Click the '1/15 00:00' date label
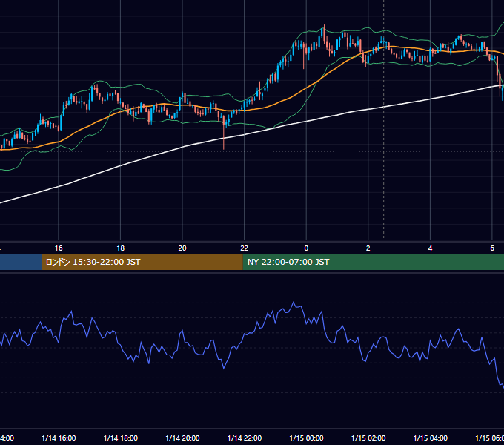This screenshot has width=504, height=445. [x=306, y=438]
